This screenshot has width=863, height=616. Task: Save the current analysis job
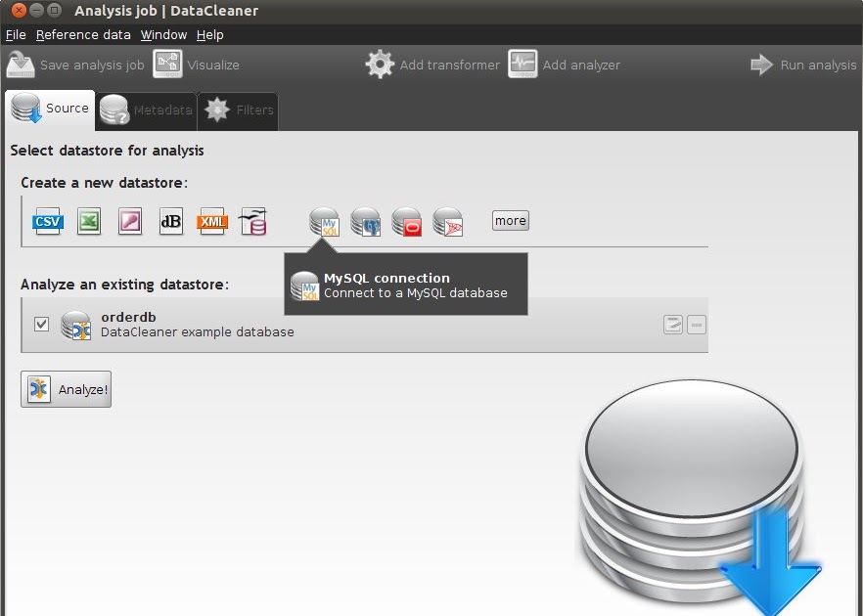[75, 65]
